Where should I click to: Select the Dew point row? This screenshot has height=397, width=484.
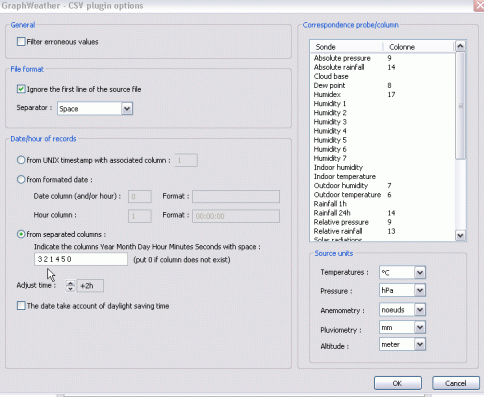[x=382, y=85]
